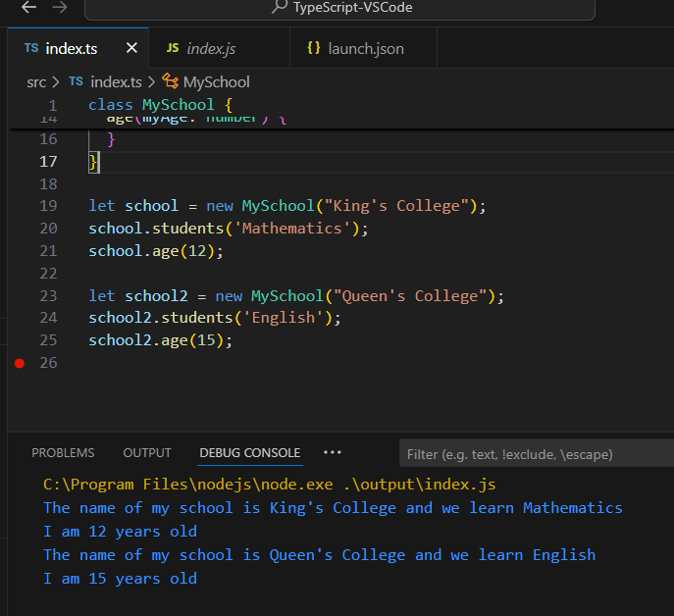Screen dimensions: 674x616
Task: Click school2.age(15) on line 25
Action: click(x=160, y=340)
